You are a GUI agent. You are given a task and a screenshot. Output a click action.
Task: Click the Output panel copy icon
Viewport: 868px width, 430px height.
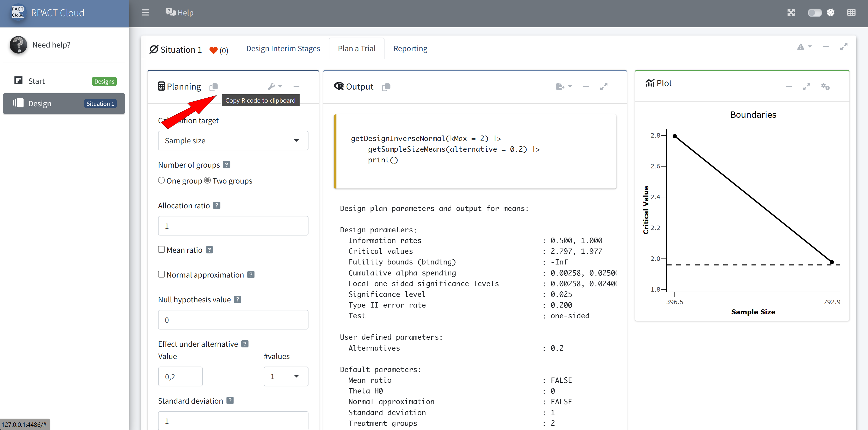[386, 87]
